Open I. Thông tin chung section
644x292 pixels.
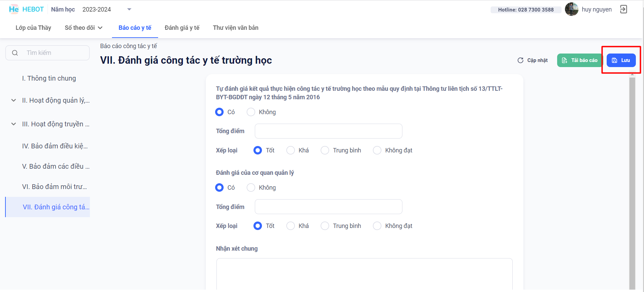coord(49,78)
